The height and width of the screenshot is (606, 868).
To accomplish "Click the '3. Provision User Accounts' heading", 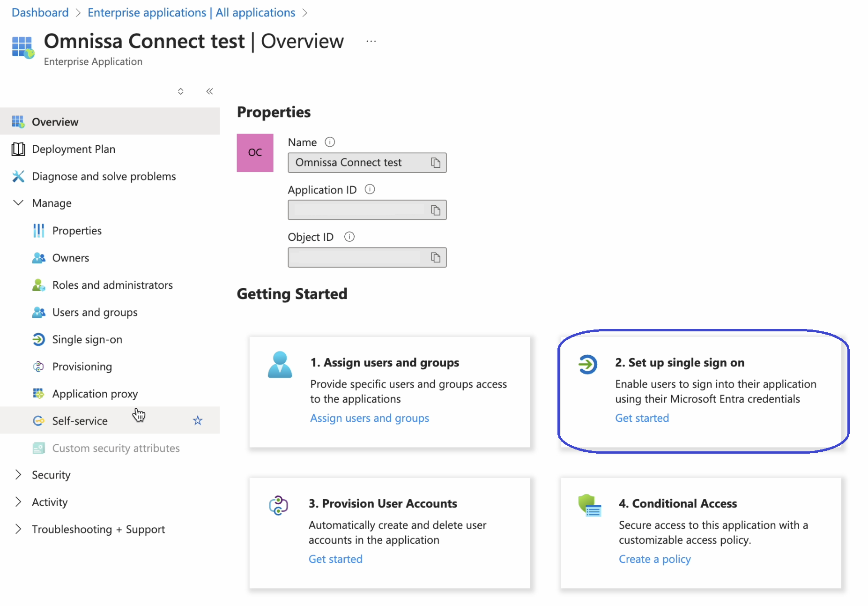I will coord(383,503).
